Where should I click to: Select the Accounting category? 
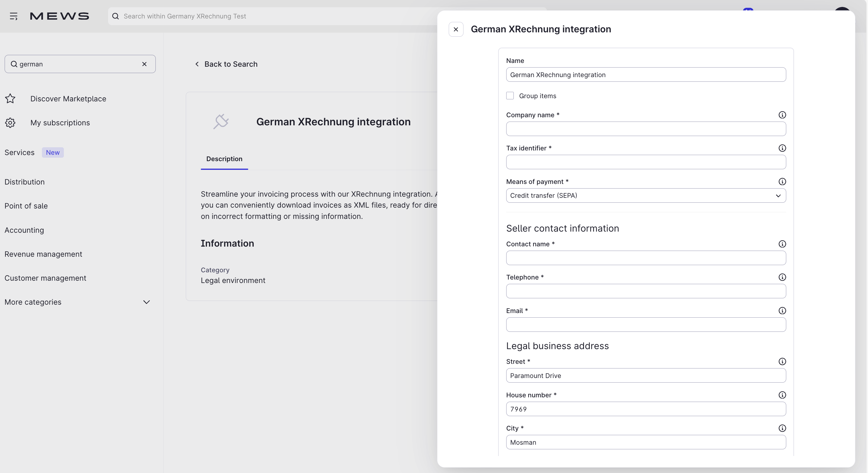click(24, 230)
